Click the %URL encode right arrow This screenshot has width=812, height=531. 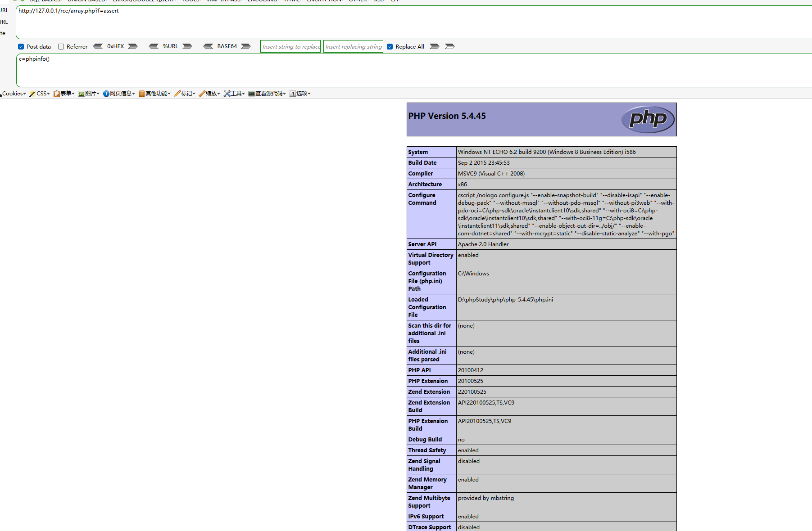tap(187, 46)
